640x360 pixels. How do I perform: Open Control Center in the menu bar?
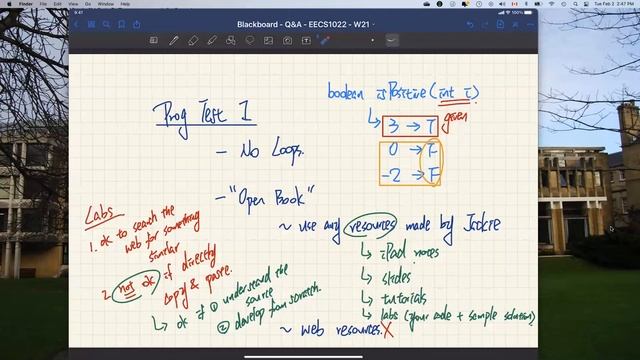coord(586,4)
